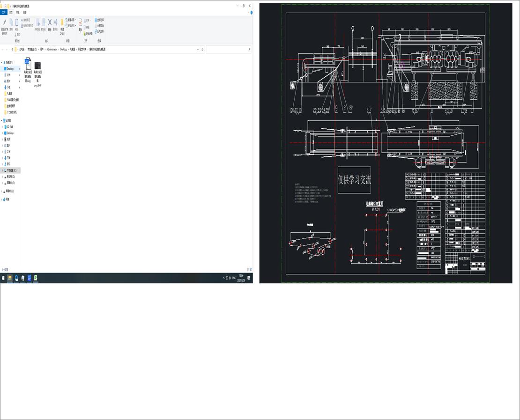Select Local Disk (C:) in the navigation pane

11,170
